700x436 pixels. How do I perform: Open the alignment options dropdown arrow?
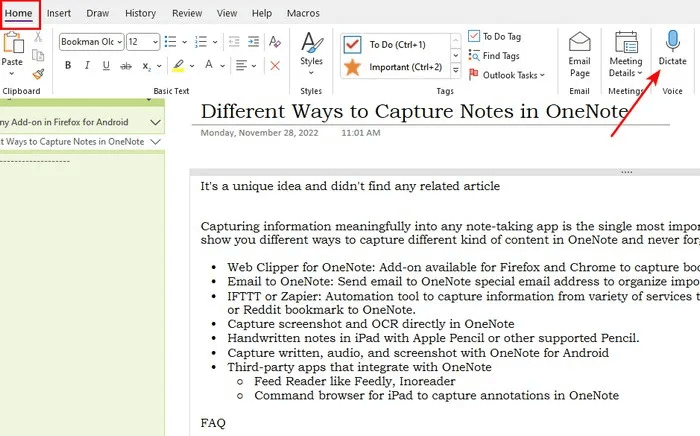click(254, 66)
